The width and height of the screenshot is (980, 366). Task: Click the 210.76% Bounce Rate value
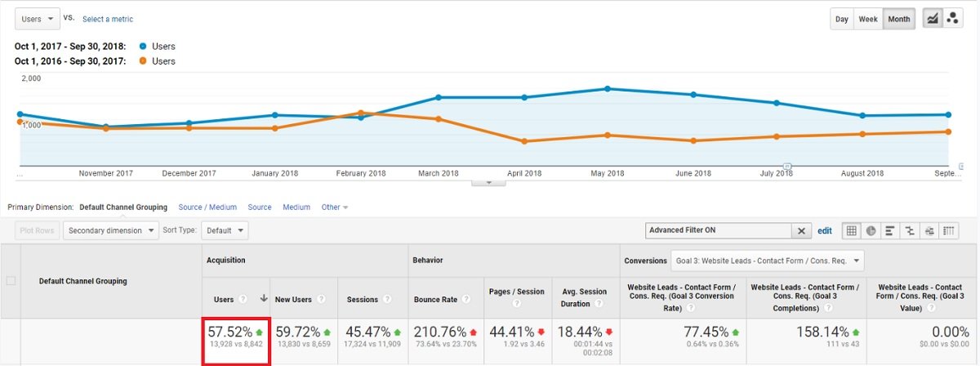click(x=441, y=333)
